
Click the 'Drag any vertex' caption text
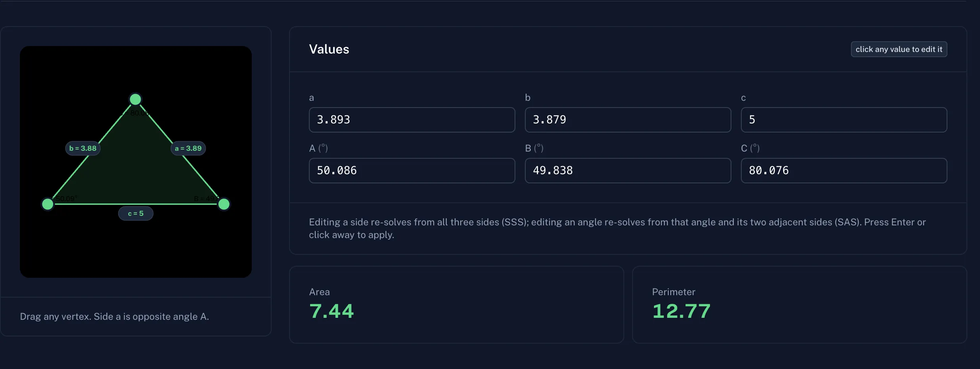[114, 317]
